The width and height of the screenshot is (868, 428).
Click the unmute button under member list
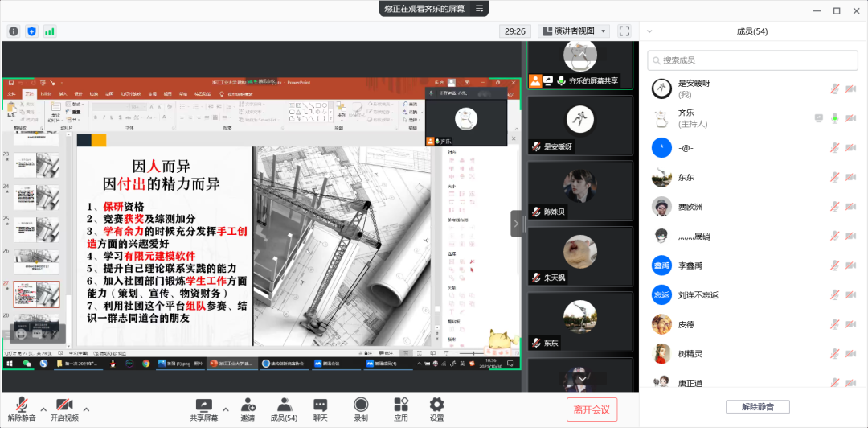758,407
